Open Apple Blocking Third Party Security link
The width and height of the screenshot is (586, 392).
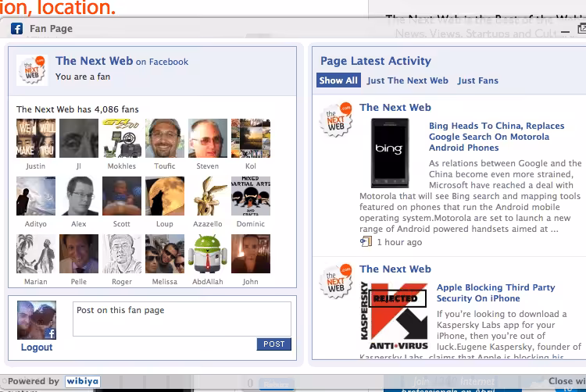click(x=495, y=293)
